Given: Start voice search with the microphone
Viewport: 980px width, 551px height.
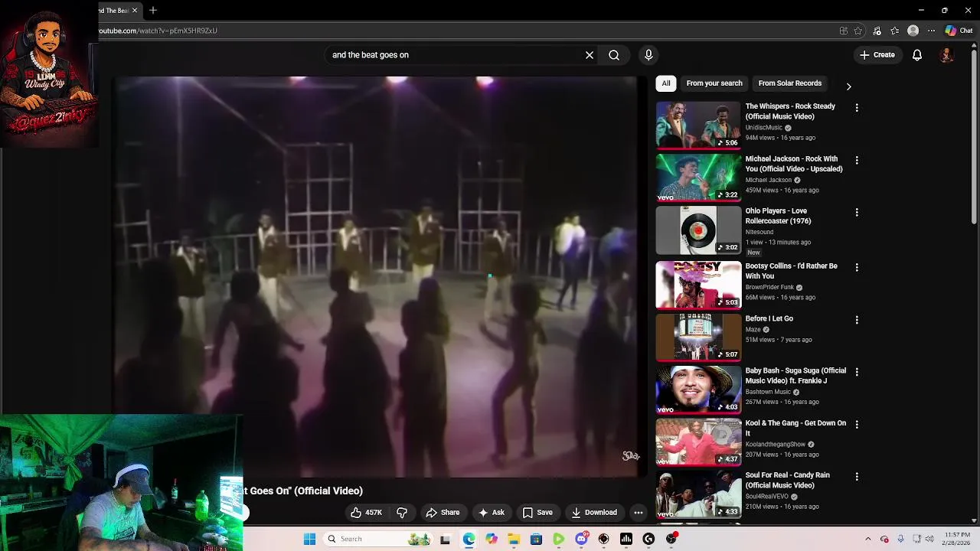Looking at the screenshot, I should (648, 55).
